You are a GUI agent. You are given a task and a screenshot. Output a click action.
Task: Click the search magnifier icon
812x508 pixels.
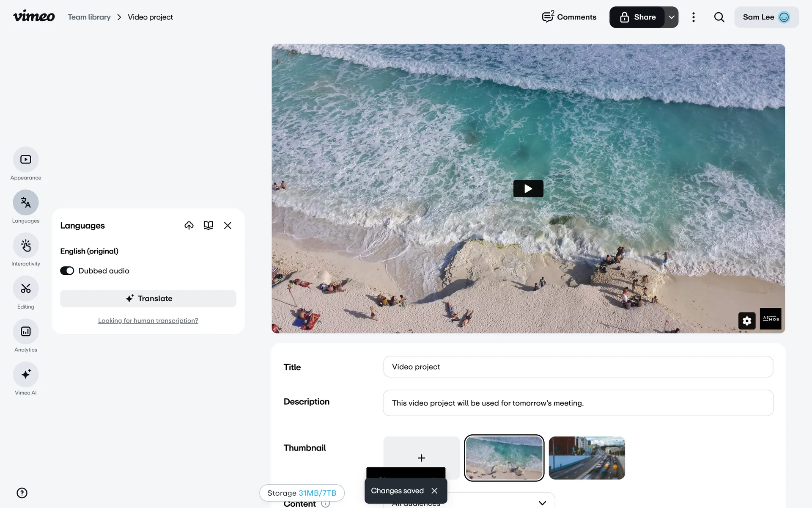(x=719, y=17)
